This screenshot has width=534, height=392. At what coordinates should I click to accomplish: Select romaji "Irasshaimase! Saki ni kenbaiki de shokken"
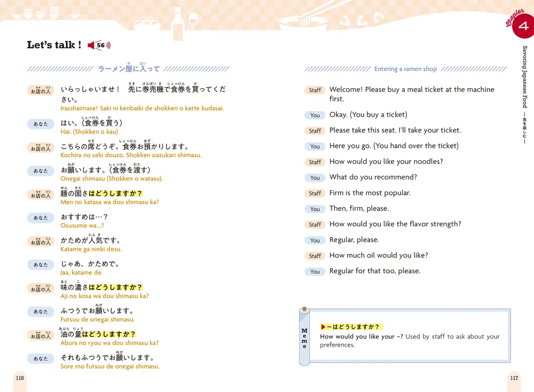click(142, 108)
